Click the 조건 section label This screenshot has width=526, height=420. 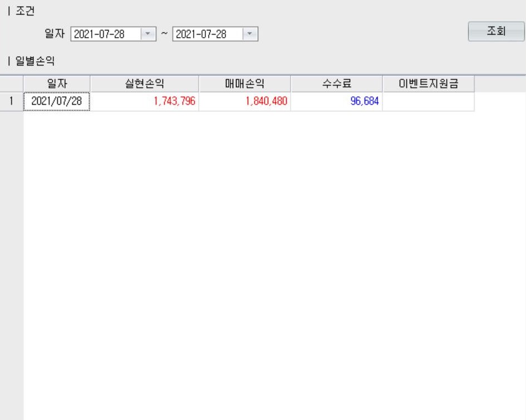point(25,12)
